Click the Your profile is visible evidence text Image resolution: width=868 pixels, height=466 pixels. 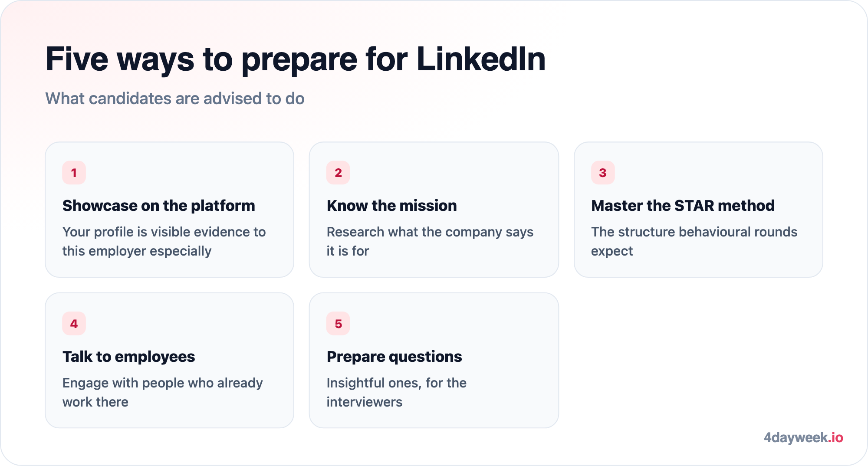[x=164, y=241]
